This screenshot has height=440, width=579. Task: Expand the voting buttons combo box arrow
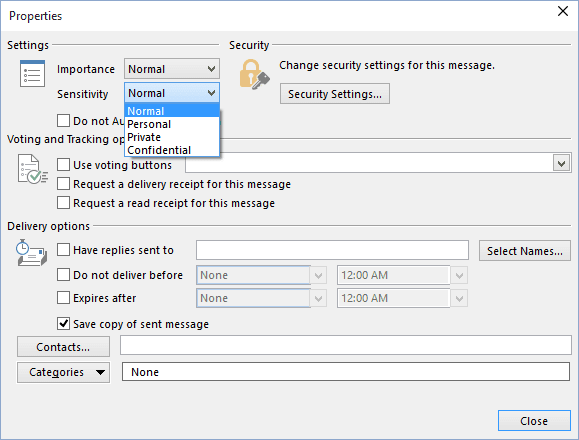tap(562, 163)
